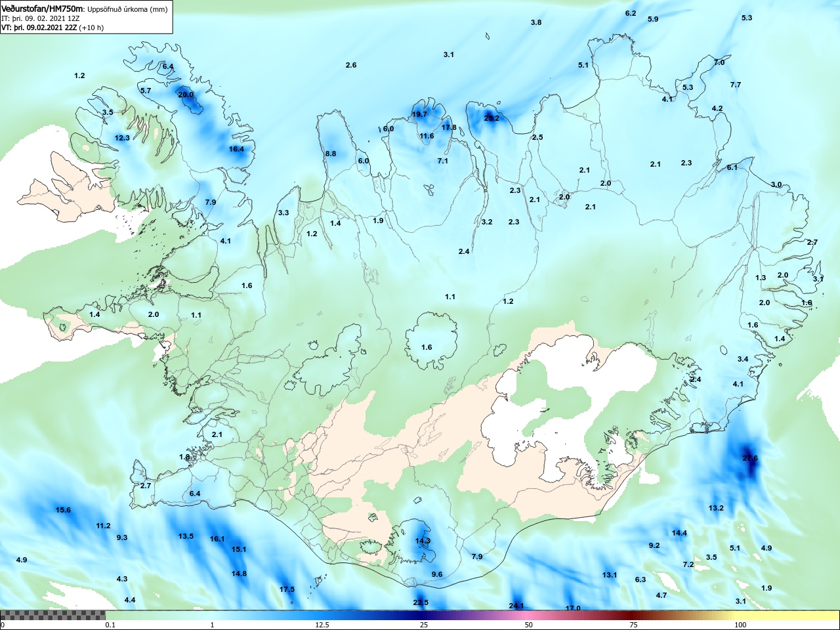
Task: Click the 16.1 precipitation value
Action: [x=217, y=539]
